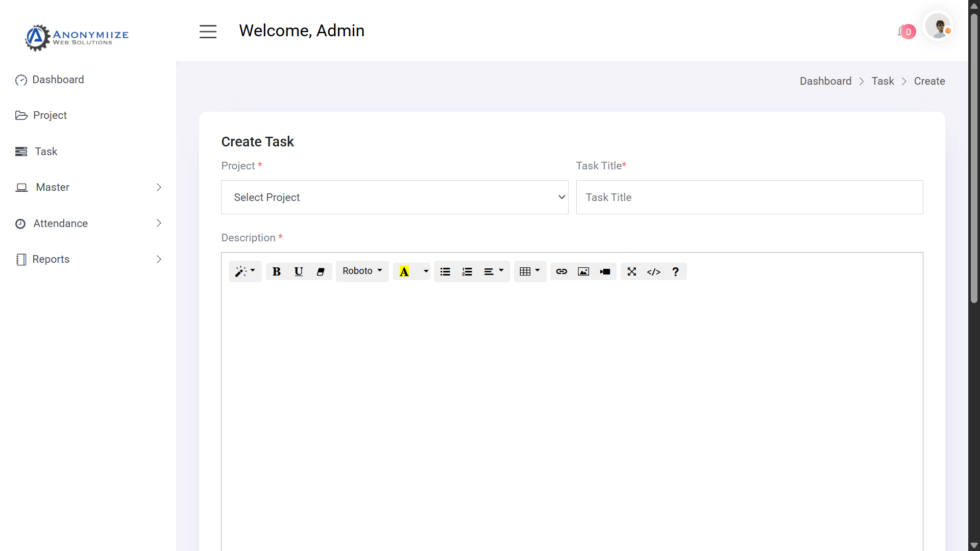
Task: Open the hamburger sidebar toggle menu
Action: (208, 32)
